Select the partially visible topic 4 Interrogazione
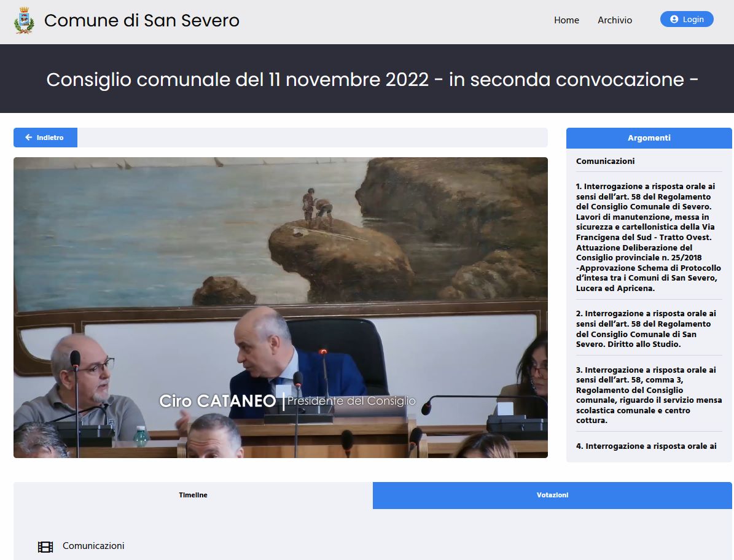Viewport: 734px width, 560px height. pyautogui.click(x=646, y=446)
